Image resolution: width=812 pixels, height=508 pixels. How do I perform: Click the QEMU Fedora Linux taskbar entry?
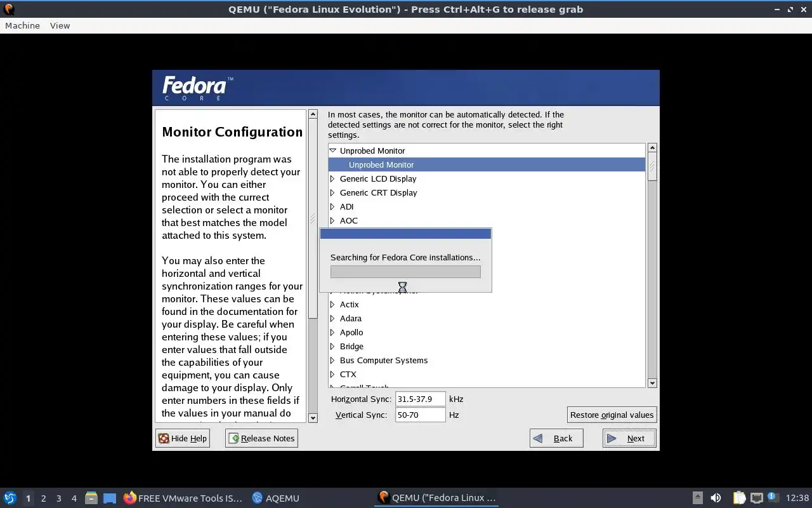click(x=436, y=498)
